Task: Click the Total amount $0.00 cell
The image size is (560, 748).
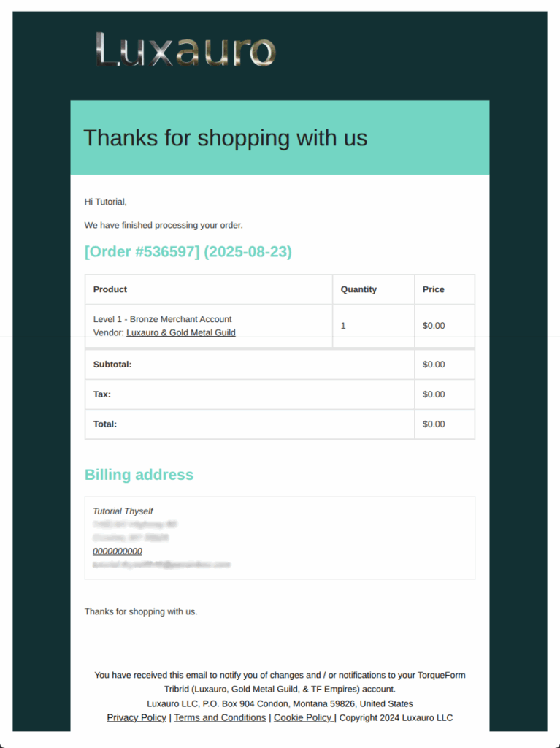Action: coord(445,424)
